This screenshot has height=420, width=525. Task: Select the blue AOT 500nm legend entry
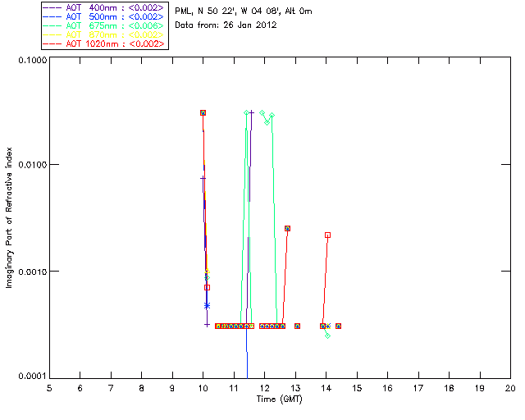click(103, 16)
